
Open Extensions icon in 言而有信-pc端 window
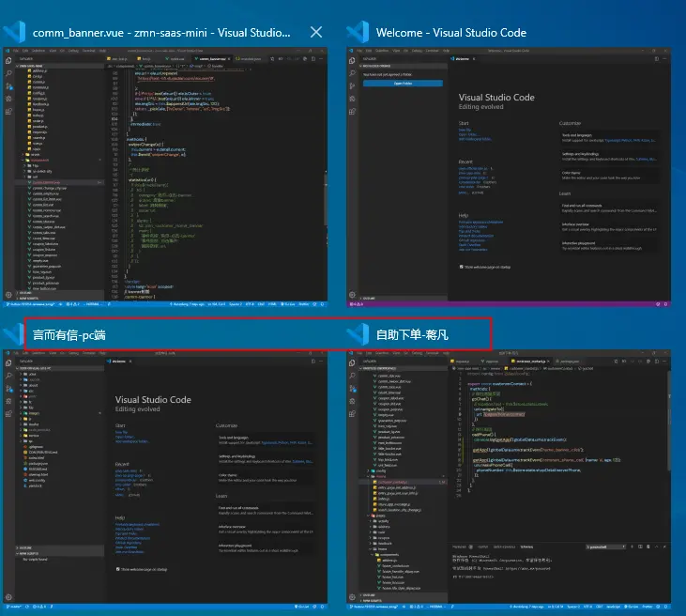click(8, 414)
